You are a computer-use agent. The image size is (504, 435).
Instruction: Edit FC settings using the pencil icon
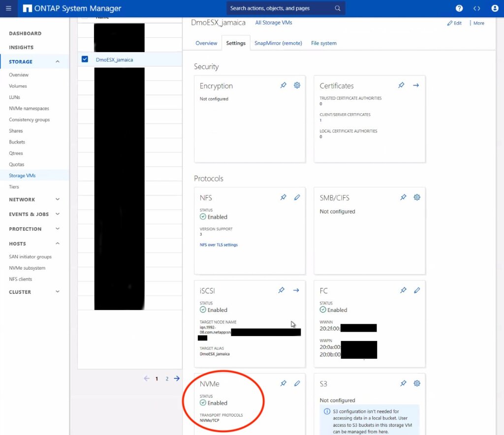click(x=417, y=290)
